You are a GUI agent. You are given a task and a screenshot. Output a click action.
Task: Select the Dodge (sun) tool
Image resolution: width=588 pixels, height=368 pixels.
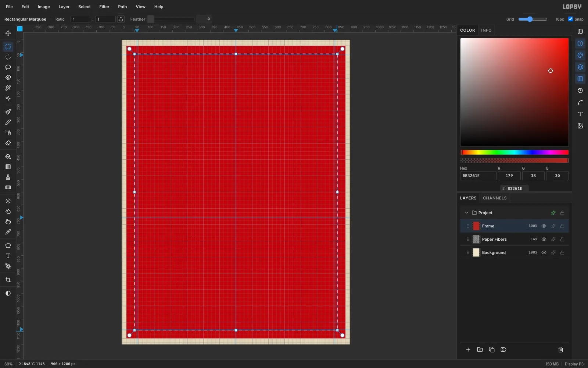(8, 201)
